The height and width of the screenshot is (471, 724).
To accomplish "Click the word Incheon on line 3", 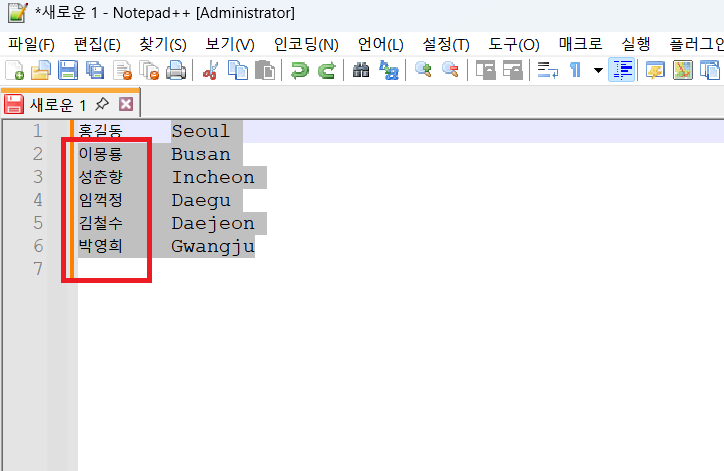I will point(213,177).
